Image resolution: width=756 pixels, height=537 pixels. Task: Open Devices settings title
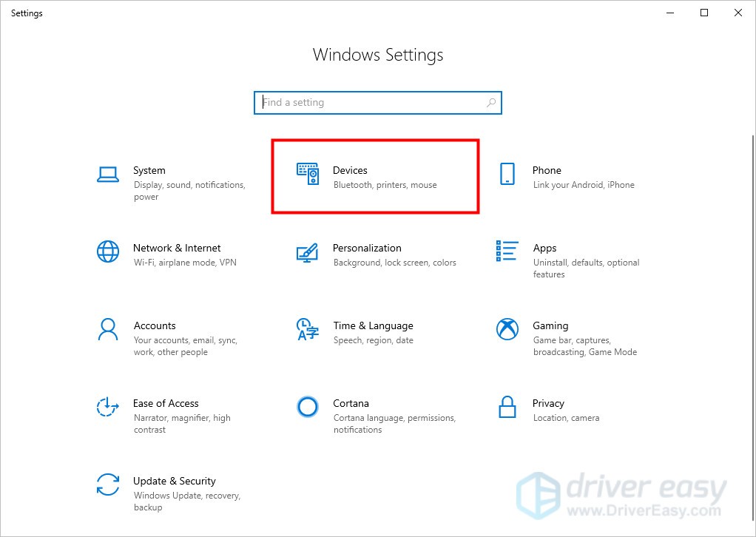click(350, 170)
